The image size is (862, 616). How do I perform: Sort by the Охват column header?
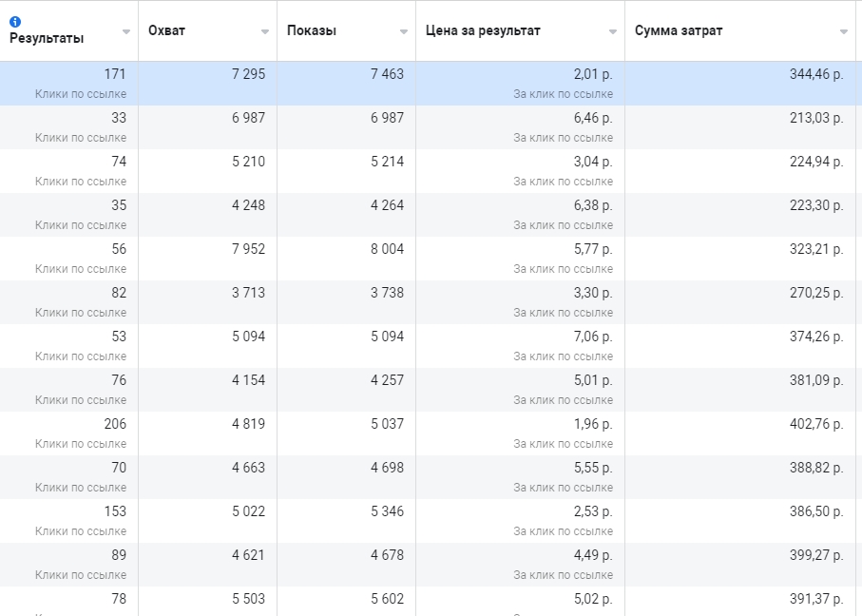[x=166, y=30]
